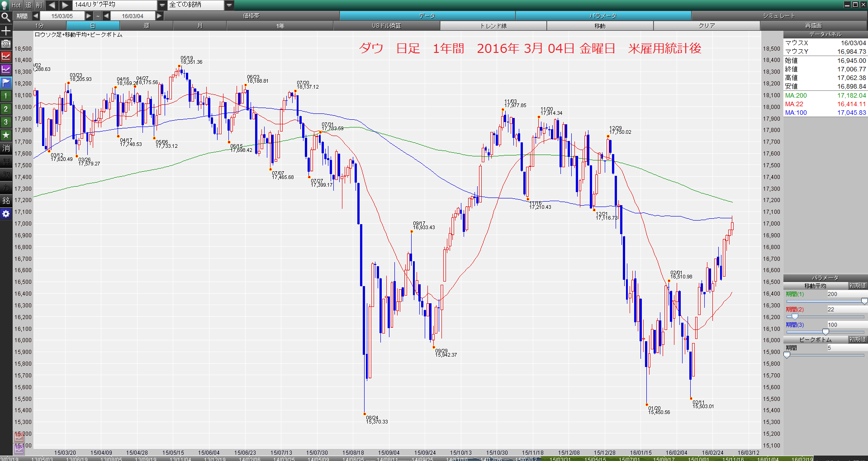Toggle USドル換算 conversion
This screenshot has height=461, width=868.
tap(387, 26)
